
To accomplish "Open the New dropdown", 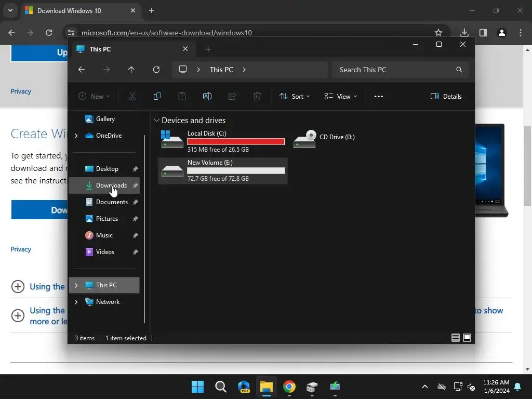I will point(94,96).
